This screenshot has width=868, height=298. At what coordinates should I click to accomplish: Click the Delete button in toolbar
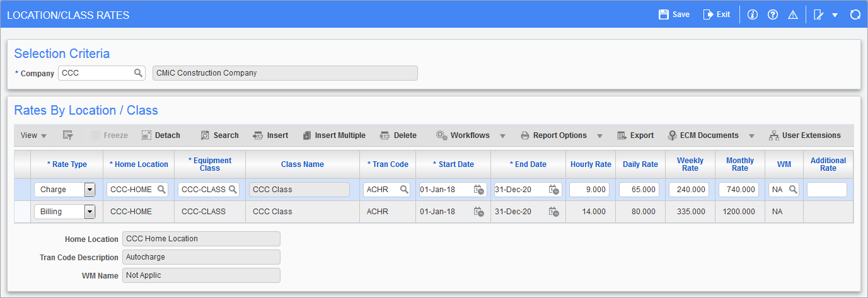tap(398, 135)
